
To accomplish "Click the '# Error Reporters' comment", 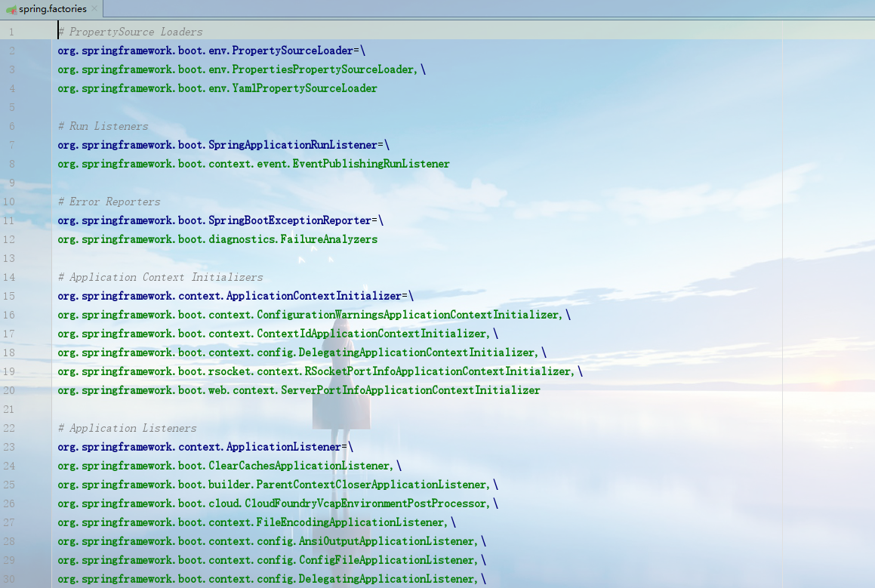I will 109,202.
